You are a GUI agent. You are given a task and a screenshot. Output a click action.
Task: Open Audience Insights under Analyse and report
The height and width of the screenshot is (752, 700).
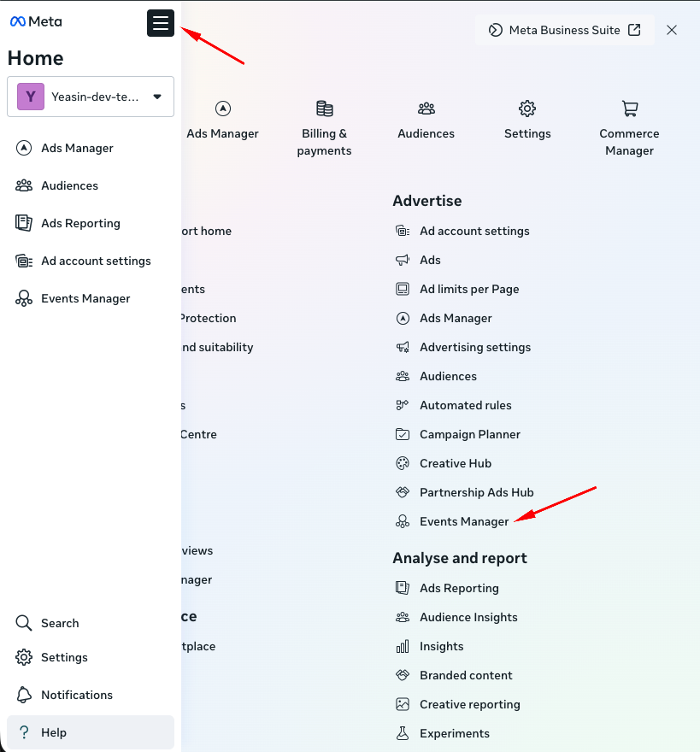click(468, 617)
